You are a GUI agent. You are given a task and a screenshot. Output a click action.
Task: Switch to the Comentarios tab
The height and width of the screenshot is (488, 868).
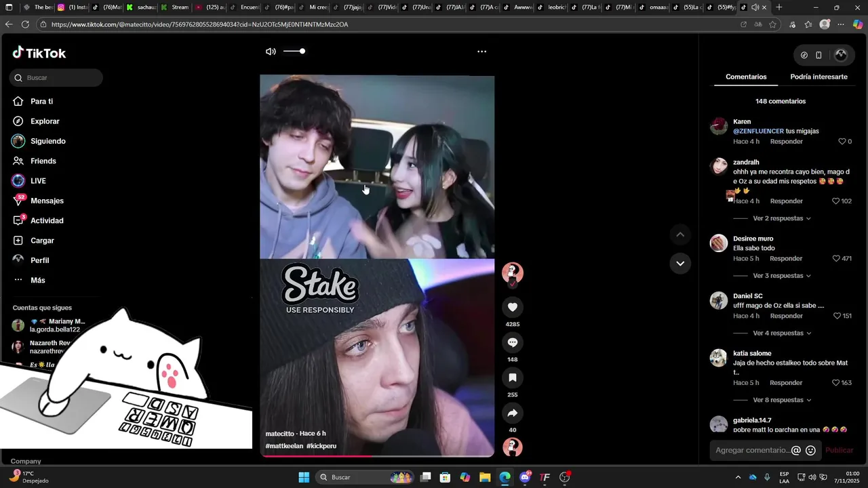[746, 77]
